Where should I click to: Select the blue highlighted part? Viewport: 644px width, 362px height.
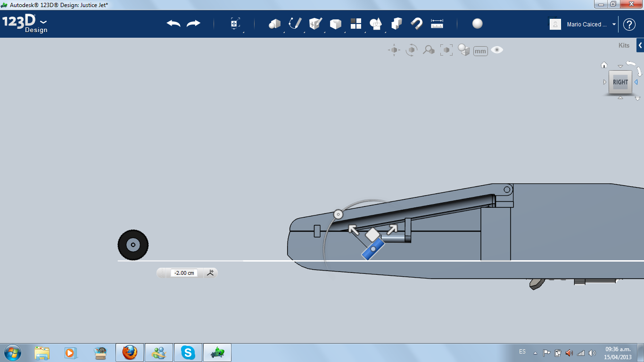coord(373,249)
